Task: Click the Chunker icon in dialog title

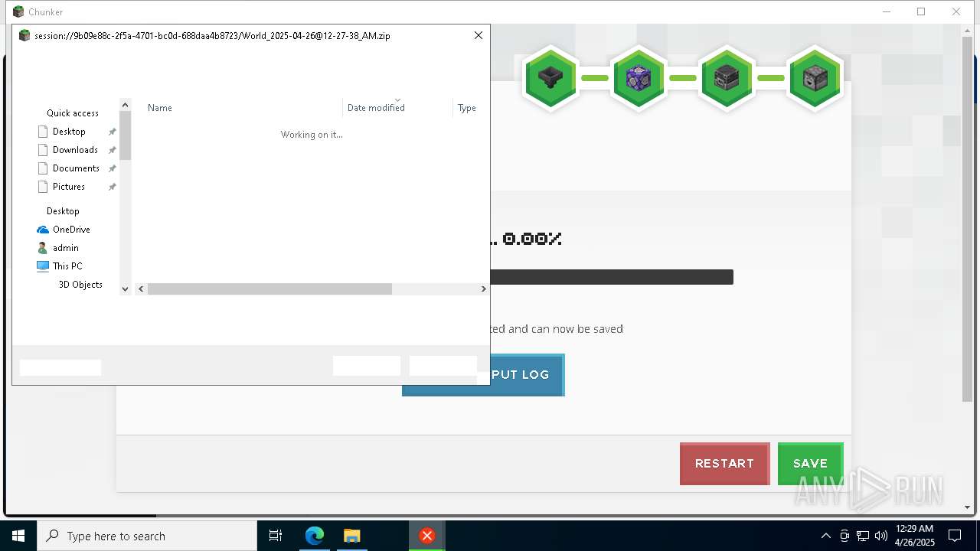Action: coord(24,35)
